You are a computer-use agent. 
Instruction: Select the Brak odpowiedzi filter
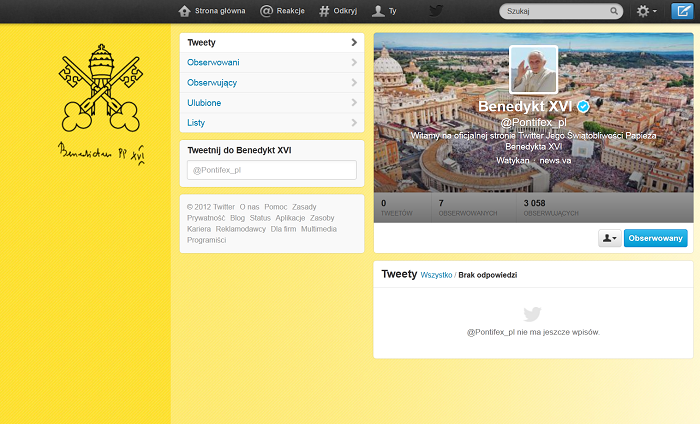[488, 275]
